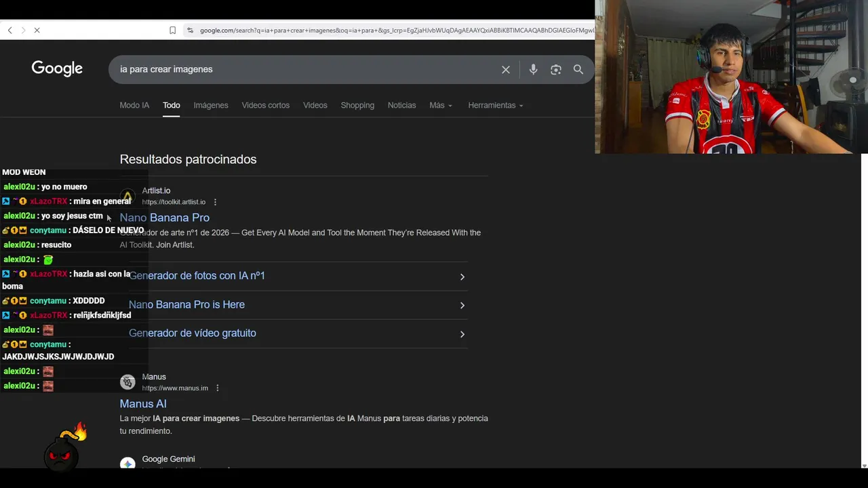Open the Manus AI result title
This screenshot has height=488, width=868.
143,404
